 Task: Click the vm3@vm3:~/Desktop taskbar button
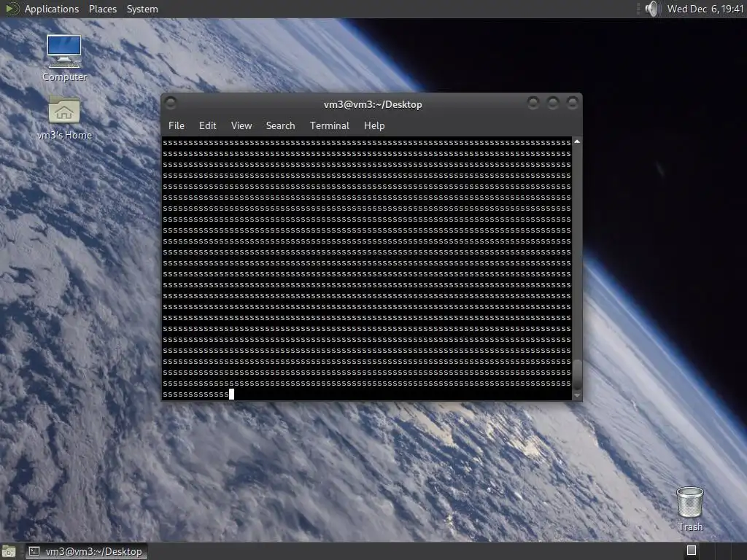click(x=86, y=551)
